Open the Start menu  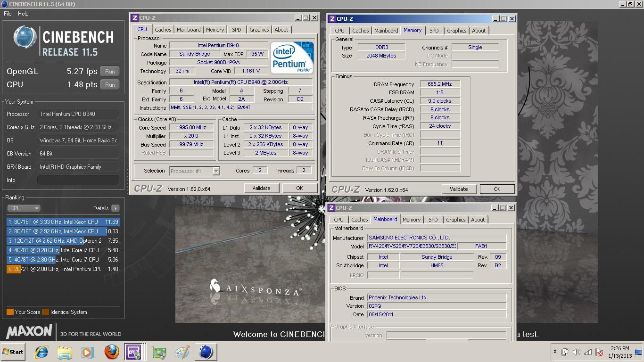[x=13, y=352]
